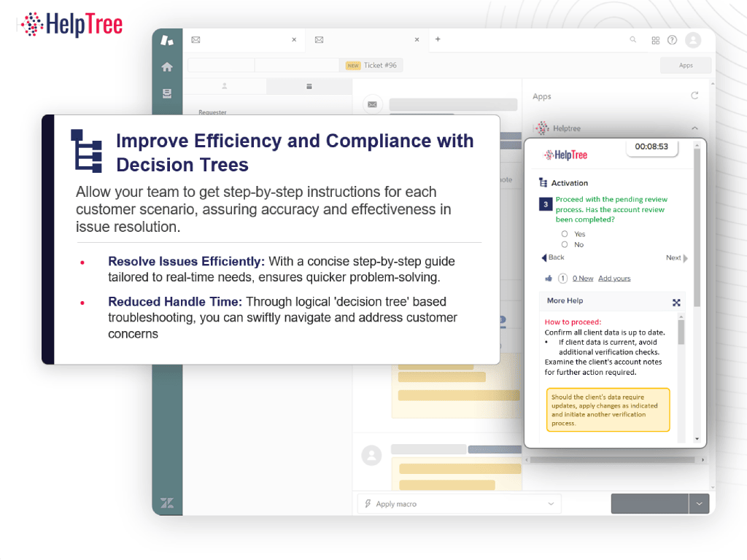
Task: Select the Yes radio button
Action: pyautogui.click(x=565, y=234)
